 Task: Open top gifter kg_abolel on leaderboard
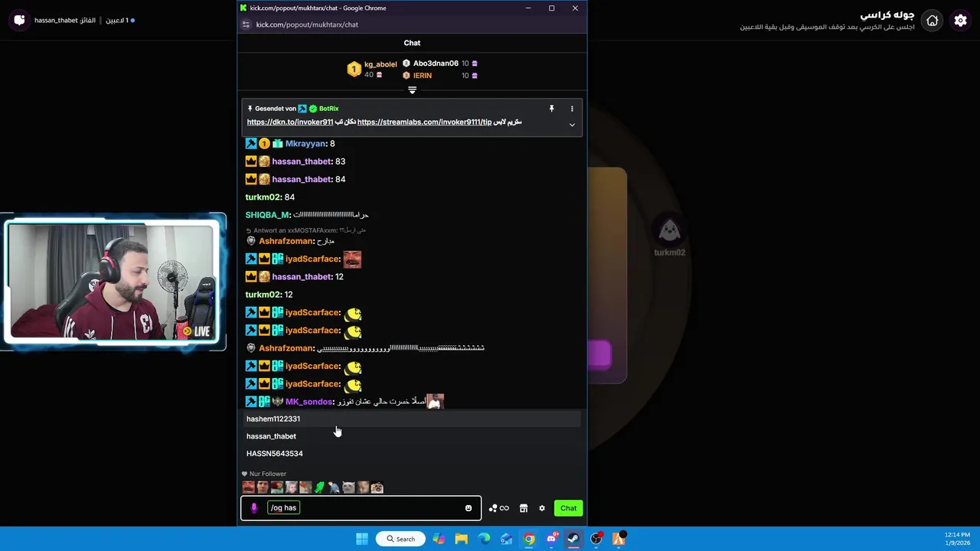381,64
